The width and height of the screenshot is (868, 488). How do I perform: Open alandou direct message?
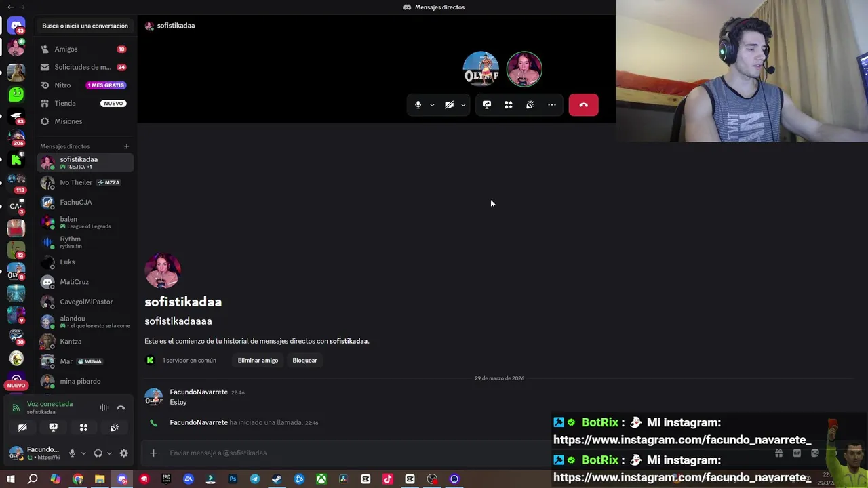tap(85, 321)
